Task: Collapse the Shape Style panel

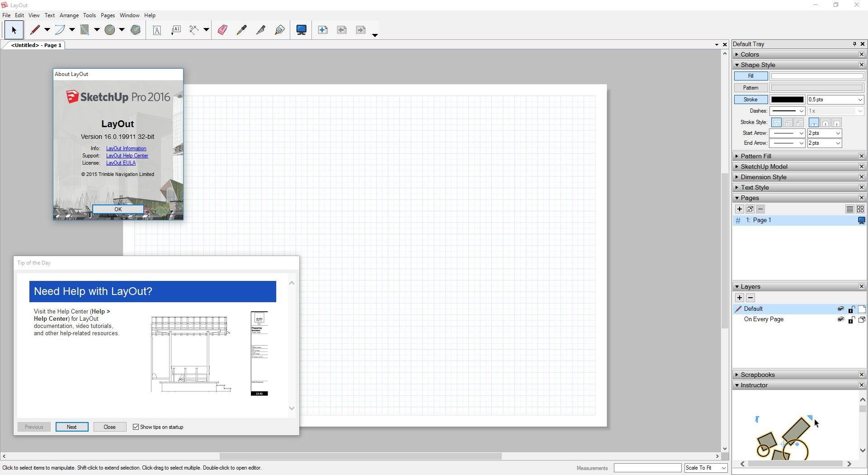Action: [737, 65]
